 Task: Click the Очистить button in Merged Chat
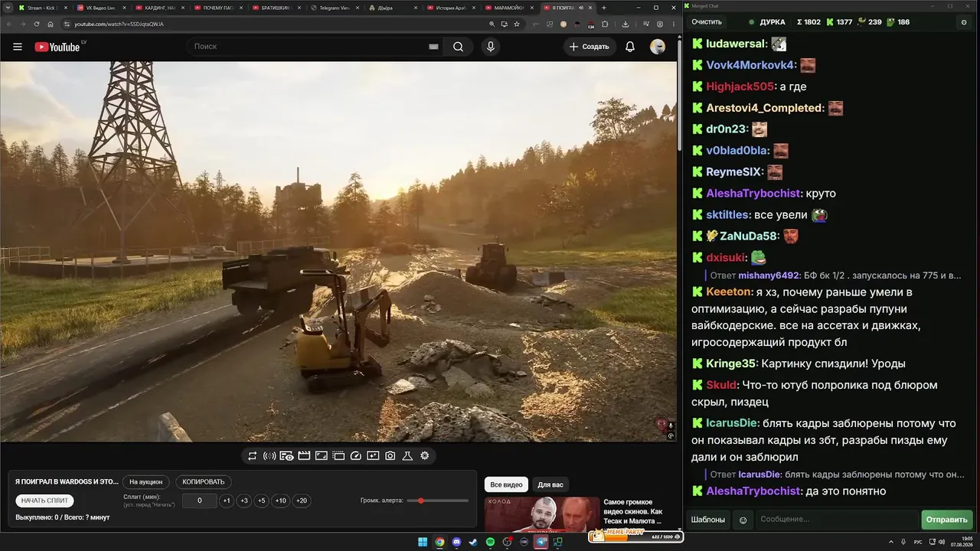coord(707,22)
